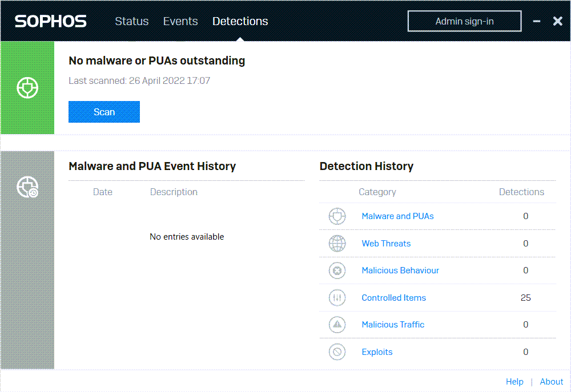Start a scan with the Scan button

tap(104, 112)
